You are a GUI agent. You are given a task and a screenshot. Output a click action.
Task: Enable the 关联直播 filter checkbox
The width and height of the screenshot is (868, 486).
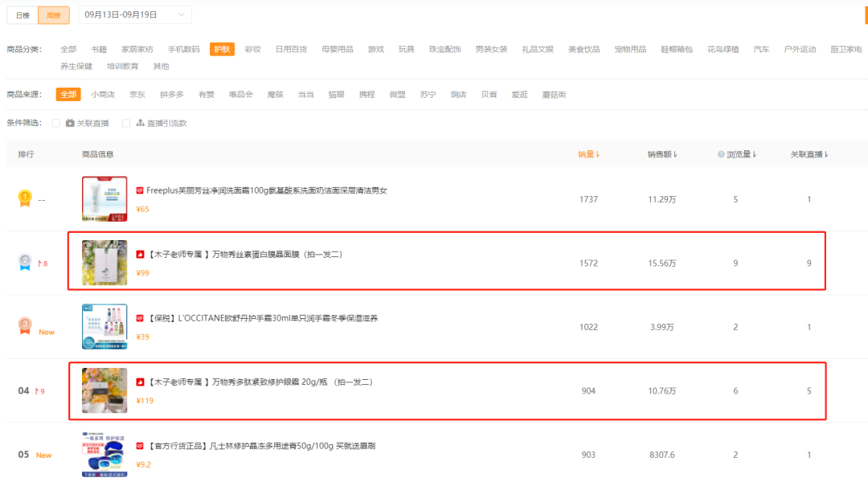[56, 123]
